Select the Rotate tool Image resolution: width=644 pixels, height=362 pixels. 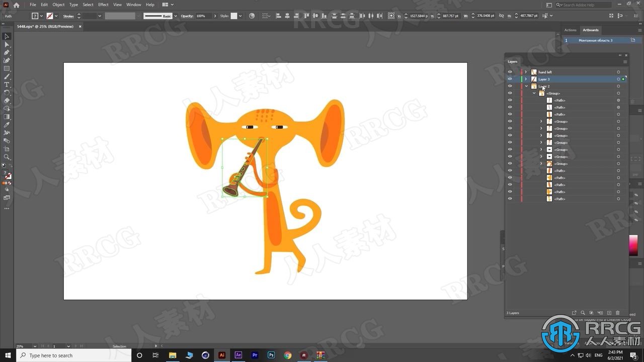click(7, 93)
